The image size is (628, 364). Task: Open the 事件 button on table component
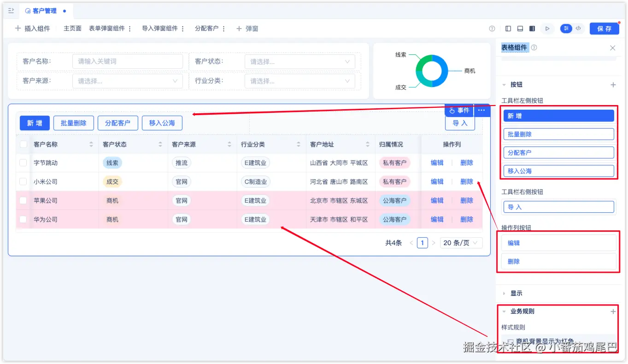pos(459,111)
